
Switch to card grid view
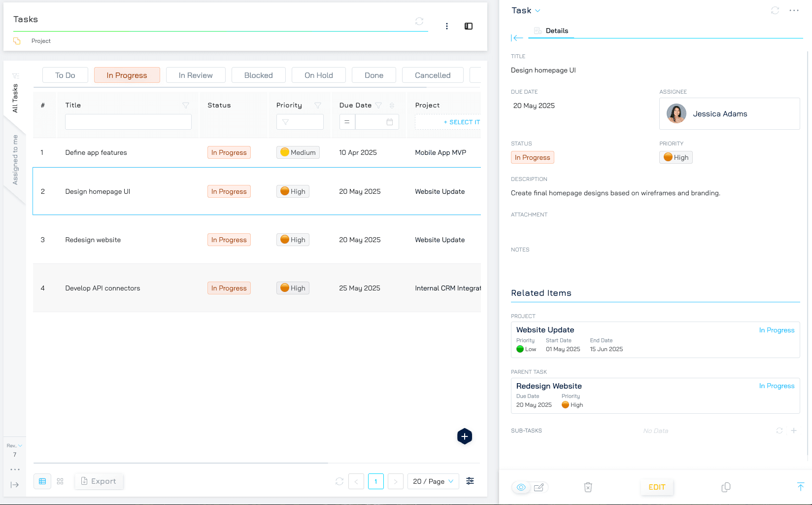pos(60,481)
